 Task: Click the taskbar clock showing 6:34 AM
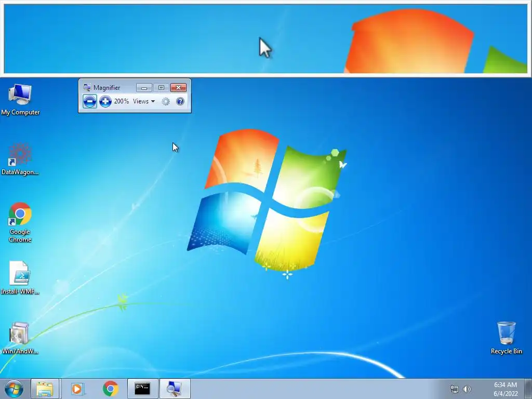click(x=506, y=389)
